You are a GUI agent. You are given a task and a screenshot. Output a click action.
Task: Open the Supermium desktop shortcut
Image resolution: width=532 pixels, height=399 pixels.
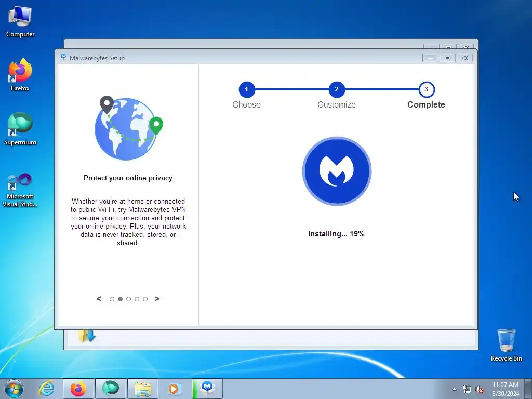click(x=20, y=129)
